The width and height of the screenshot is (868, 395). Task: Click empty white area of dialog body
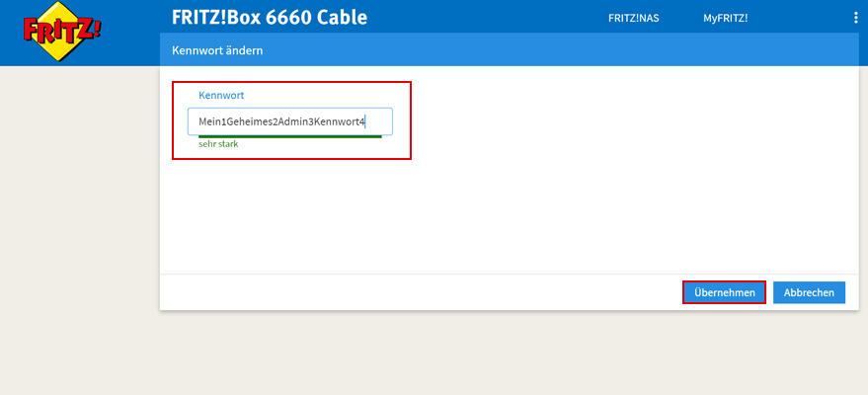click(592, 197)
